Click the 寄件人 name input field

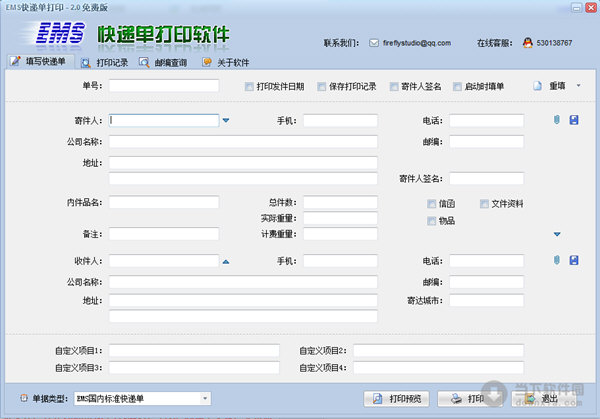coord(164,121)
